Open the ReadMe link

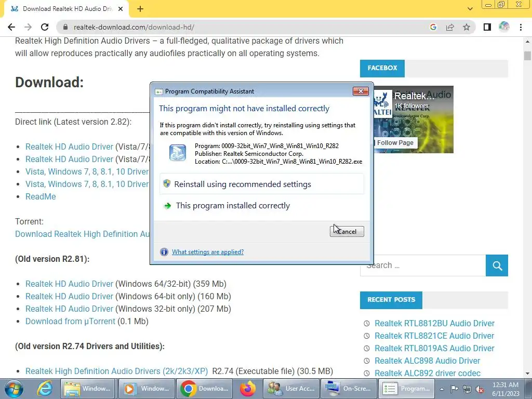tap(41, 196)
